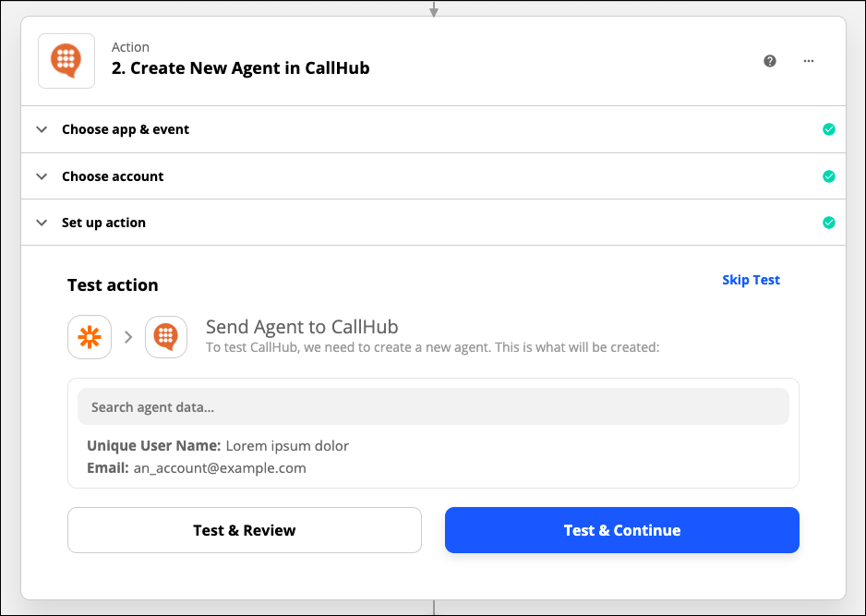Click the step title Create New Agent in CallHub

coord(240,68)
